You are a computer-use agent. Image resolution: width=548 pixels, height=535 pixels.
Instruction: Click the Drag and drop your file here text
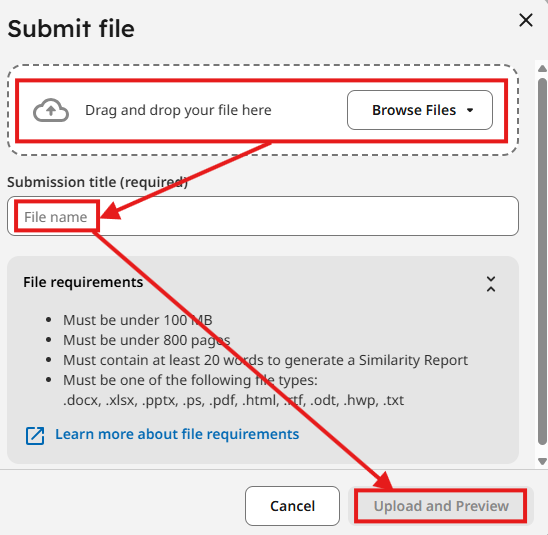(x=178, y=110)
